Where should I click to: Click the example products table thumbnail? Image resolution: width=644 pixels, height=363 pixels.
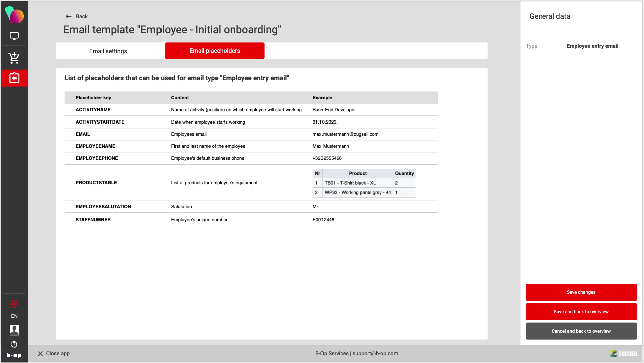pyautogui.click(x=364, y=183)
